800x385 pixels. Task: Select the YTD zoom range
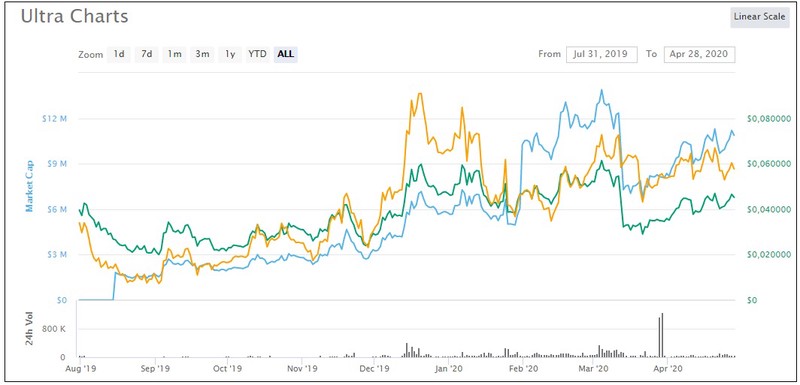(257, 54)
